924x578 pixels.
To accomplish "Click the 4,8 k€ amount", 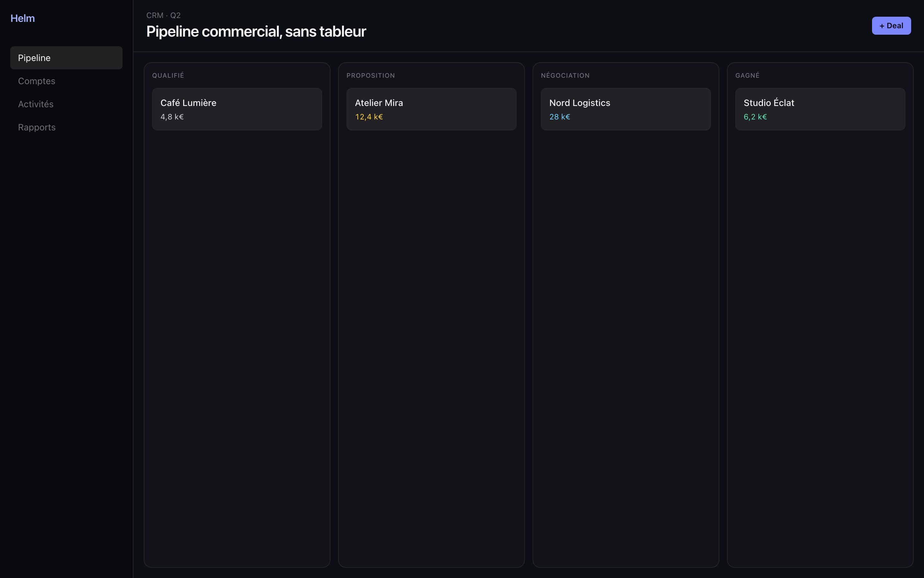I will (x=172, y=117).
